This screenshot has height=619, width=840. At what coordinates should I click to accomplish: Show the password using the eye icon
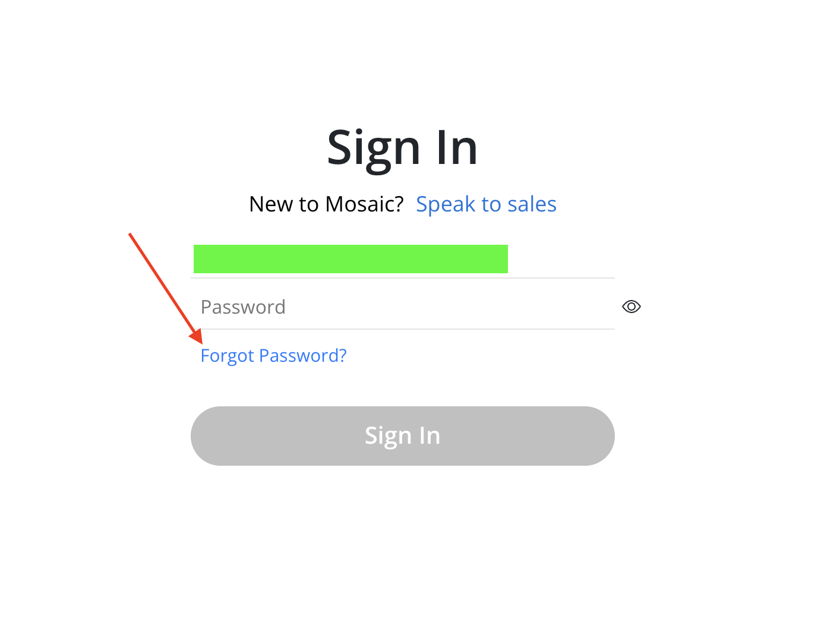click(631, 307)
